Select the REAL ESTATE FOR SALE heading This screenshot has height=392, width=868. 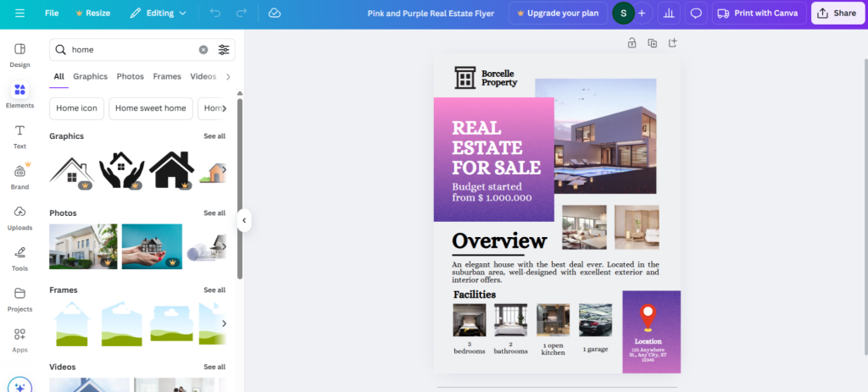496,147
